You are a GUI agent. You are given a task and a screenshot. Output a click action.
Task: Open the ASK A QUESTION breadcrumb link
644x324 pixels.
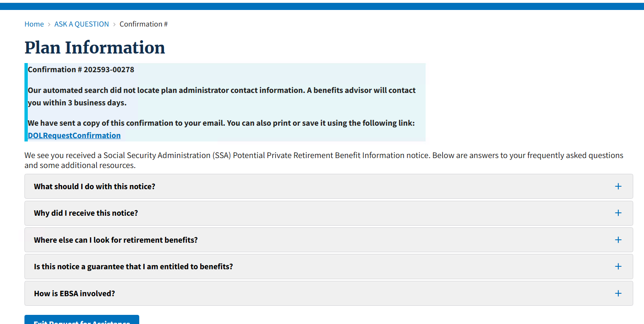pyautogui.click(x=82, y=24)
